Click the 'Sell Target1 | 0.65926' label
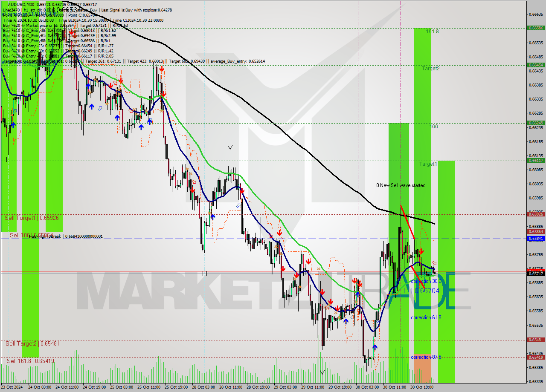The width and height of the screenshot is (546, 392). click(x=32, y=218)
